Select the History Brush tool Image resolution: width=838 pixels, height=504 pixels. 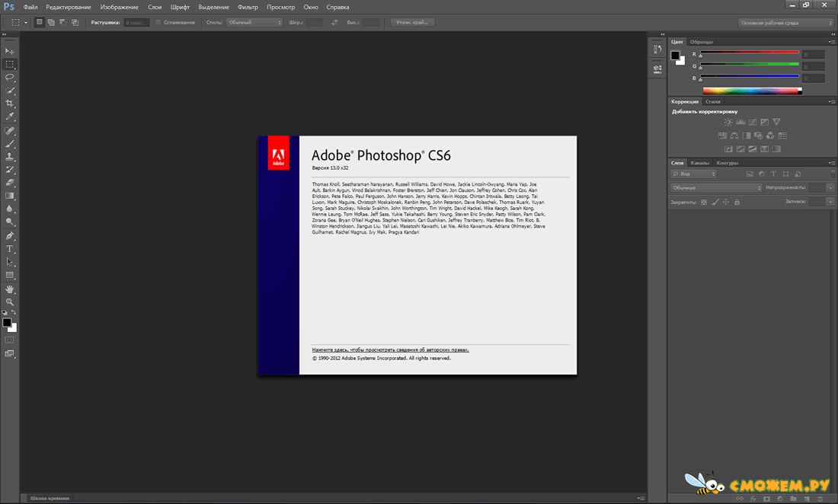(x=10, y=170)
